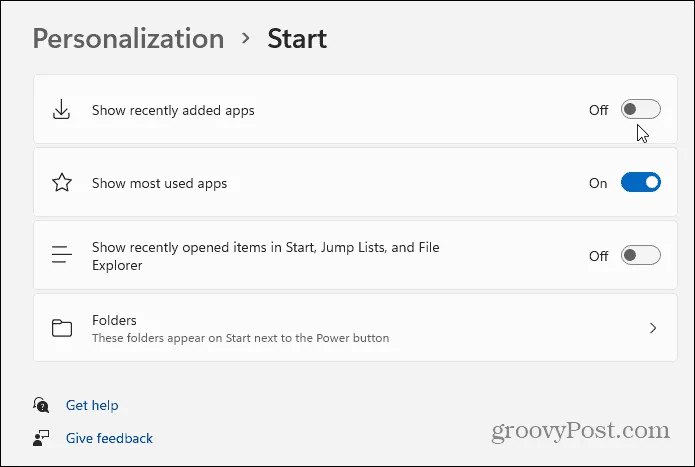Click the 'Off' label for recently opened items
Screen dimensions: 695x467
tap(598, 256)
